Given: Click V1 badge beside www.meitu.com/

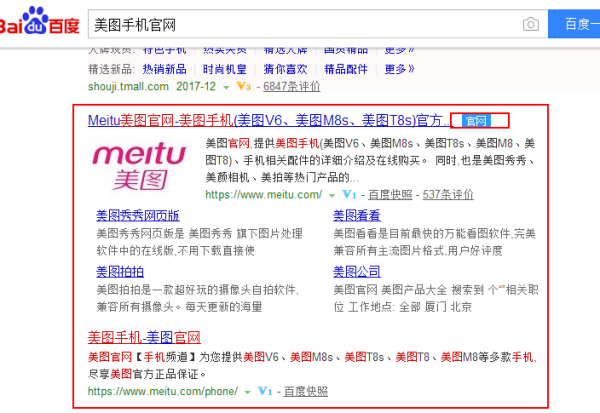Looking at the screenshot, I should [x=349, y=194].
